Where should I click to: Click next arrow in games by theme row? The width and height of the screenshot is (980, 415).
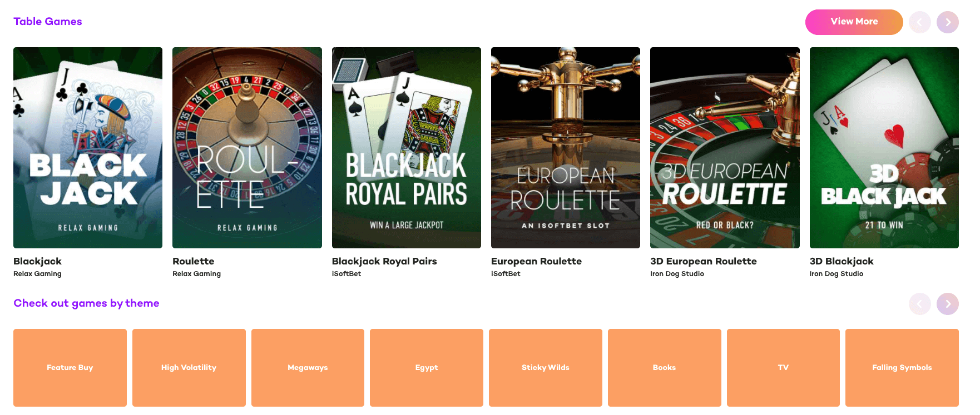pyautogui.click(x=948, y=304)
